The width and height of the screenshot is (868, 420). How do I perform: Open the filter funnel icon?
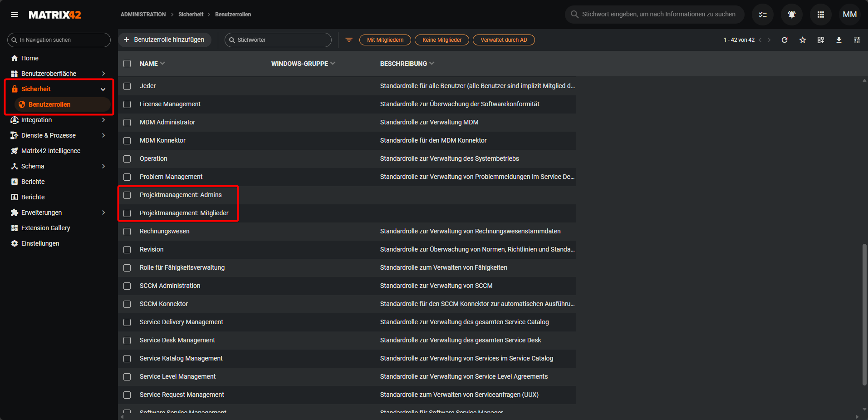(349, 40)
